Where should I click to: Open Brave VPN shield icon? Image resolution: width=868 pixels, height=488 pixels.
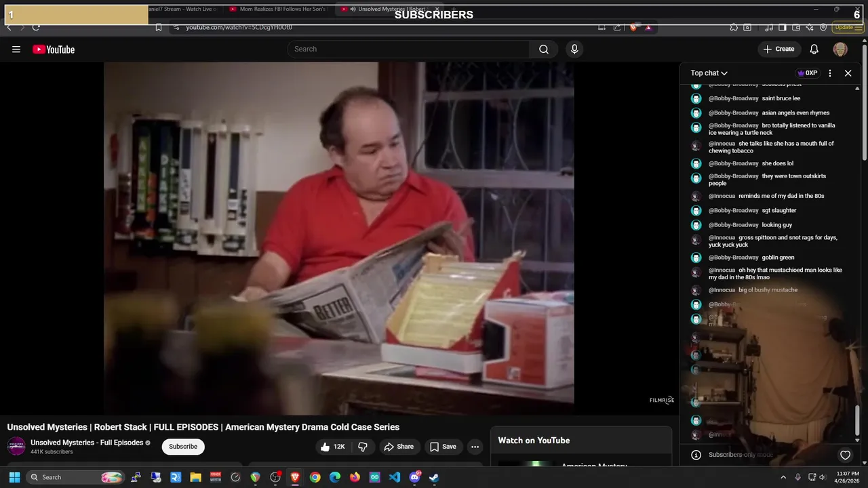823,28
